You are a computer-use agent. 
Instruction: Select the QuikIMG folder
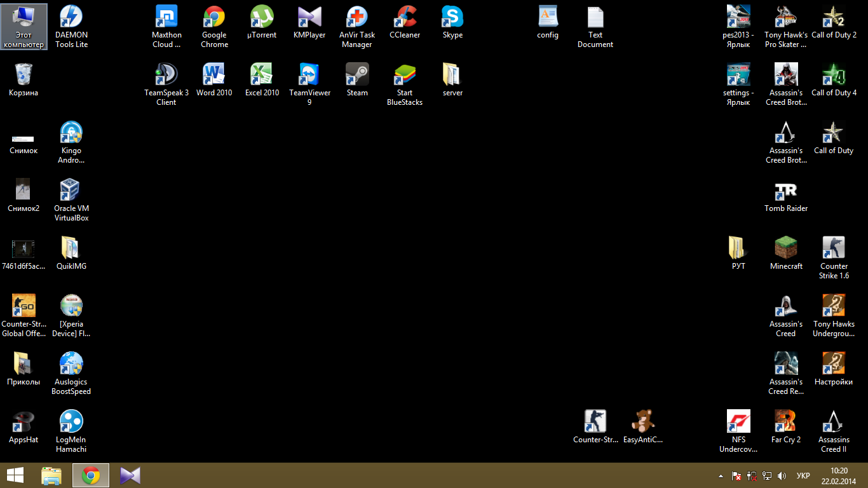click(x=71, y=254)
